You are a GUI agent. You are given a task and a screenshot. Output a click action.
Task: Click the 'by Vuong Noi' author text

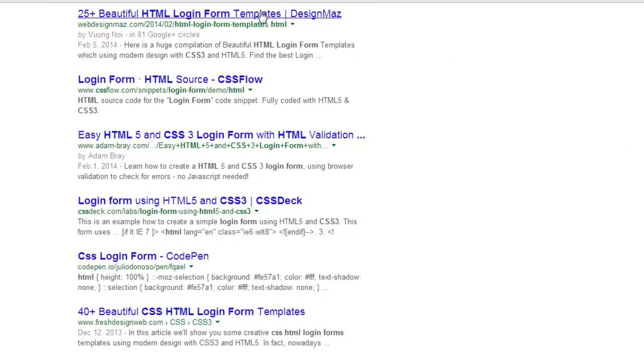[100, 35]
